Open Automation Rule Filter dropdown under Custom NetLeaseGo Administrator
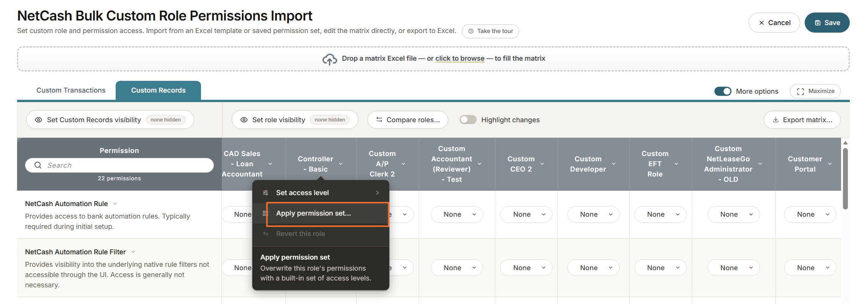This screenshot has height=304, width=868. pos(733,268)
